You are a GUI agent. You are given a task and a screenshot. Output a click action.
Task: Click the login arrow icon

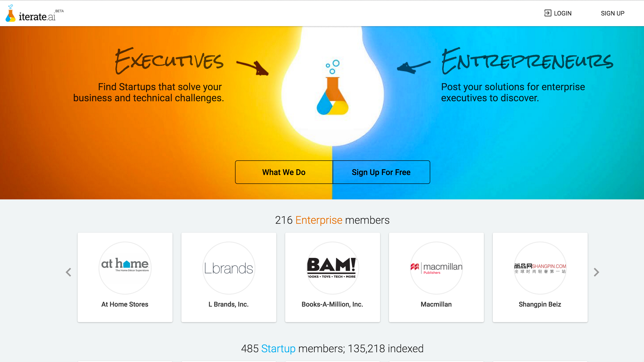(548, 13)
